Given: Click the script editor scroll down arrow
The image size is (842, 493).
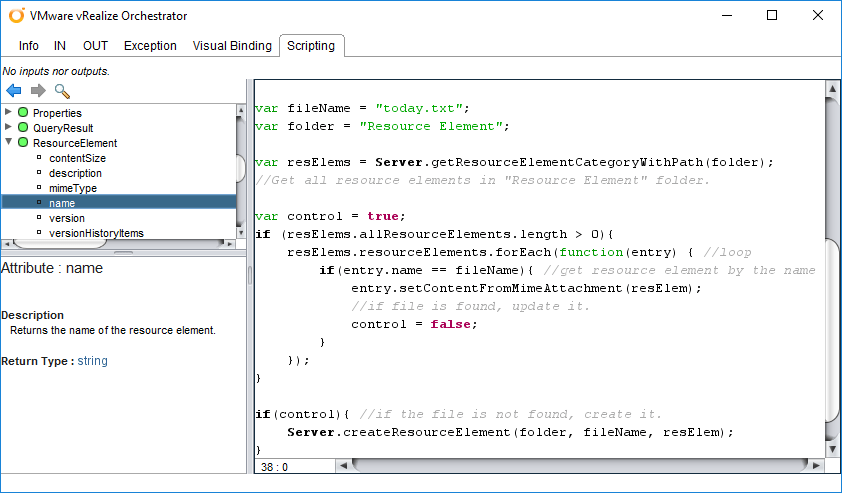Looking at the screenshot, I should [832, 449].
